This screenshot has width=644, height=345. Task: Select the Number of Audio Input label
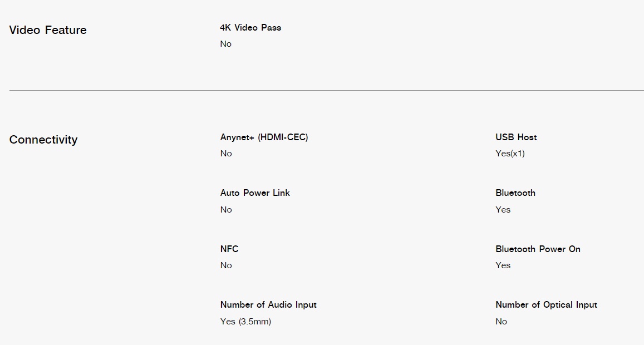269,305
